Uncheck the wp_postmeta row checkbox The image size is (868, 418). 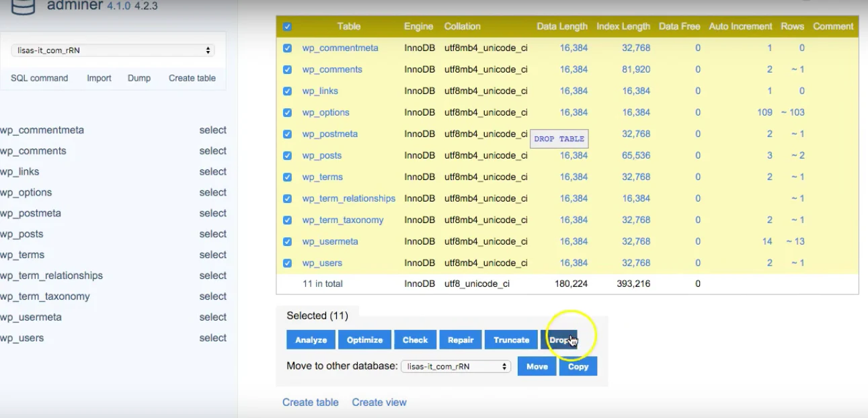pyautogui.click(x=287, y=134)
